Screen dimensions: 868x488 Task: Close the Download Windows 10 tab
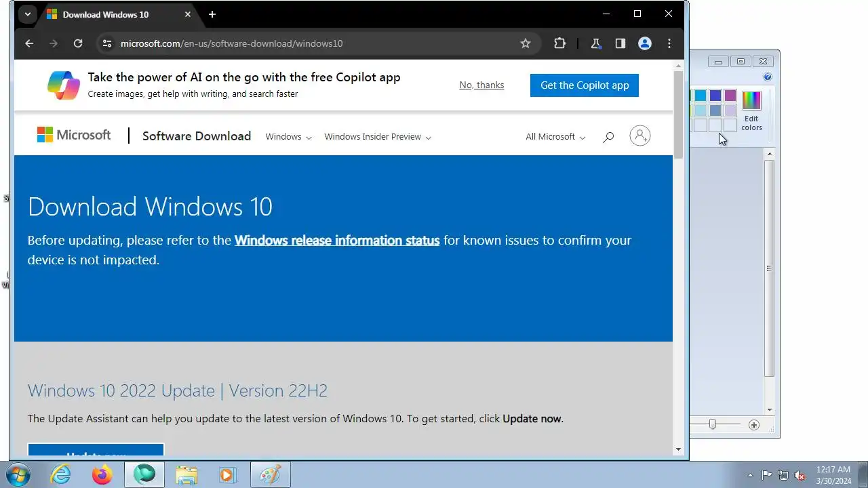(x=188, y=14)
